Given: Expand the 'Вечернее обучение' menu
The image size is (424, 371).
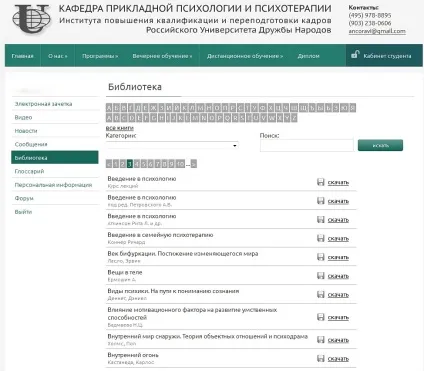Looking at the screenshot, I should (162, 56).
